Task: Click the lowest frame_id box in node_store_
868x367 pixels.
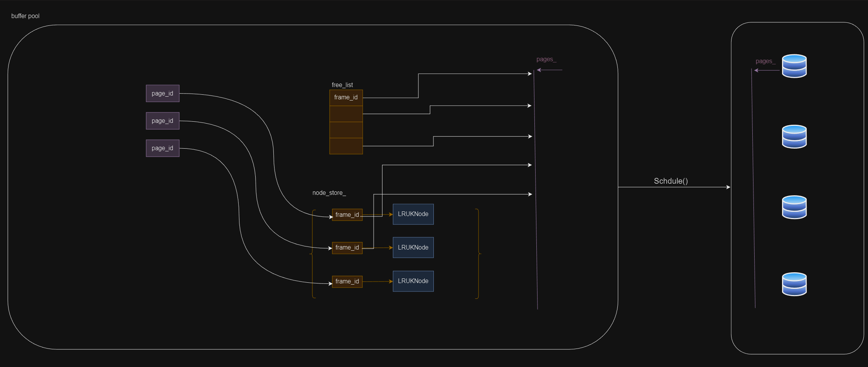Action: (x=347, y=282)
